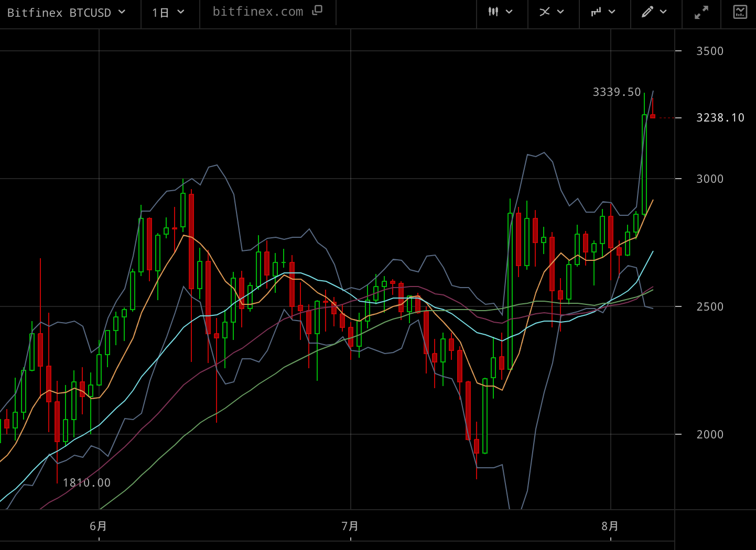Click the chart snapshot icon at top right
Viewport: 756px width, 550px height.
[x=740, y=12]
